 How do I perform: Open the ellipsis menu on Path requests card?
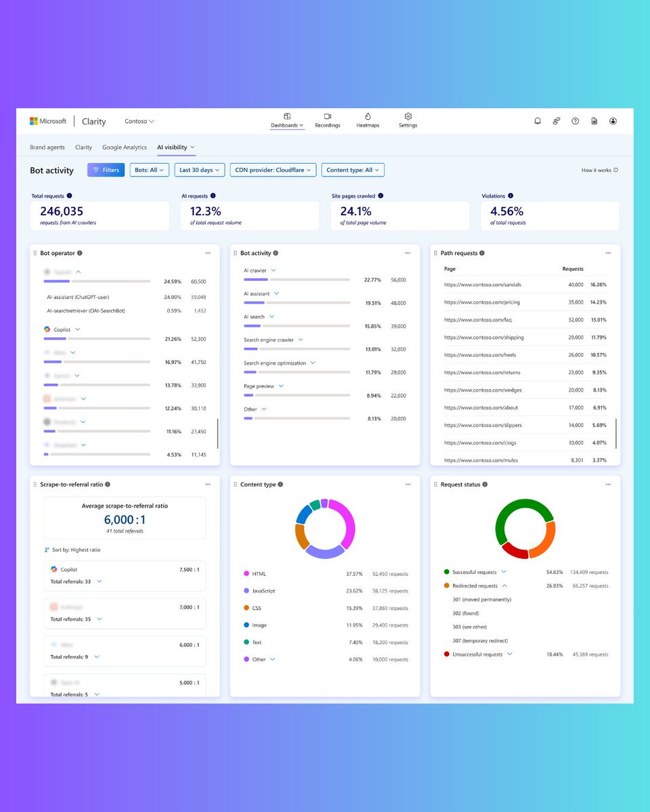pos(608,253)
